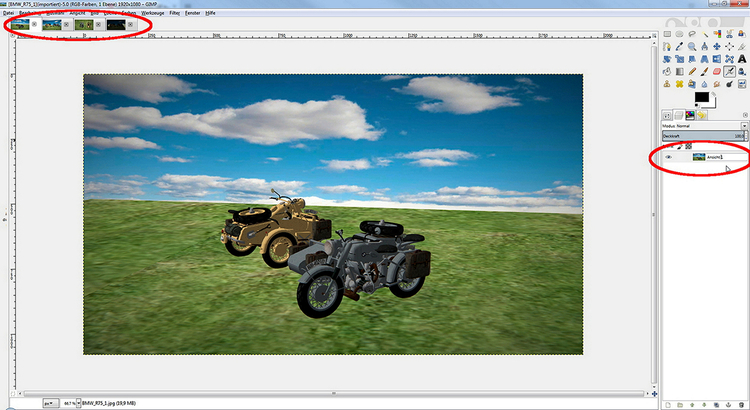The image size is (750, 410).
Task: Switch to the Layers dock tab
Action: [x=678, y=115]
